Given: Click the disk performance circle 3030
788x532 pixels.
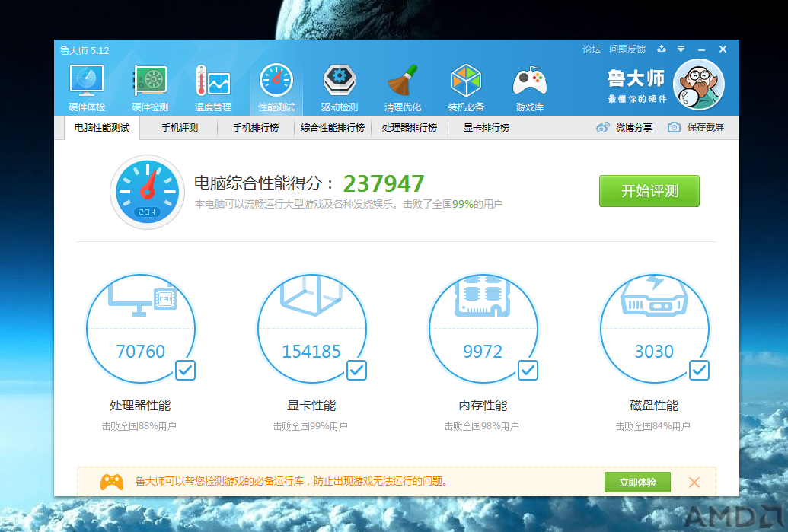Looking at the screenshot, I should click(x=654, y=329).
